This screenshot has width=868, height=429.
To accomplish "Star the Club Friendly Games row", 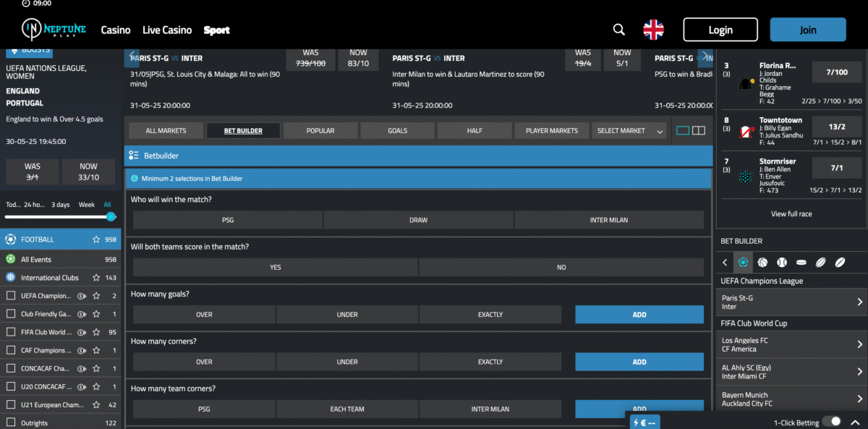I will pos(95,314).
